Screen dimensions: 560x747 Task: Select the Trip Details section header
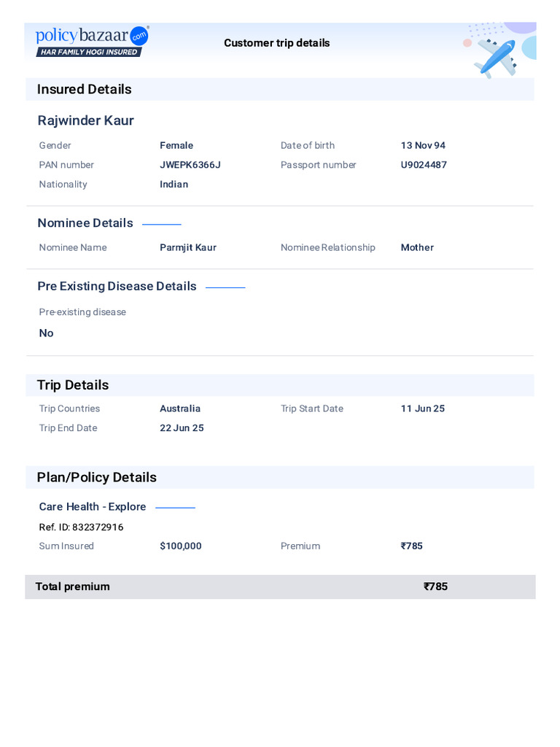pos(73,384)
